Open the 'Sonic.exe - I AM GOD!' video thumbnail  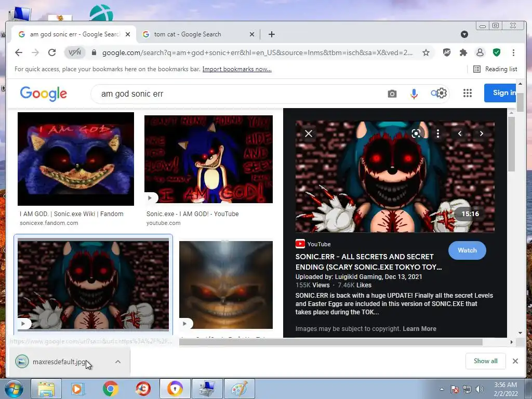(x=208, y=159)
